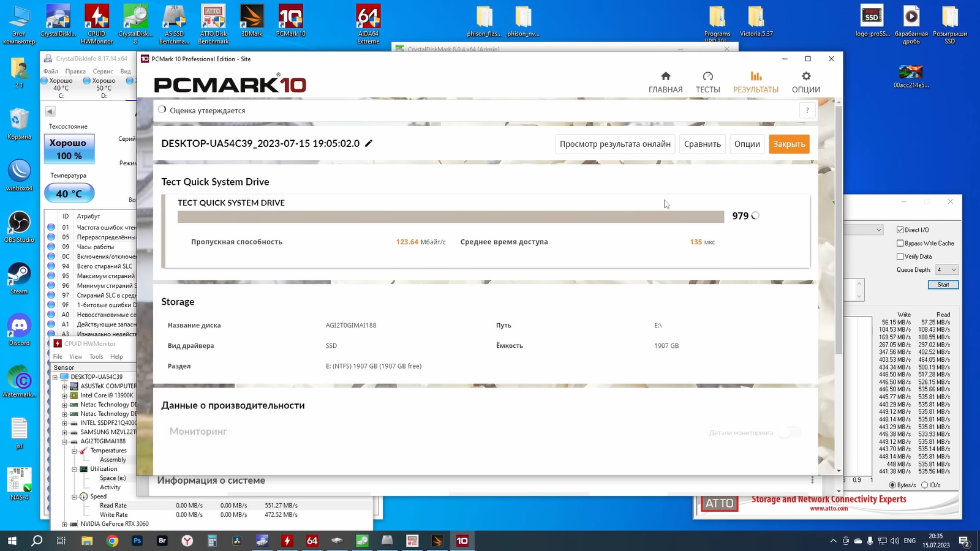The width and height of the screenshot is (980, 551).
Task: Open the ОПЦИИ gear icon
Action: pyautogui.click(x=805, y=77)
